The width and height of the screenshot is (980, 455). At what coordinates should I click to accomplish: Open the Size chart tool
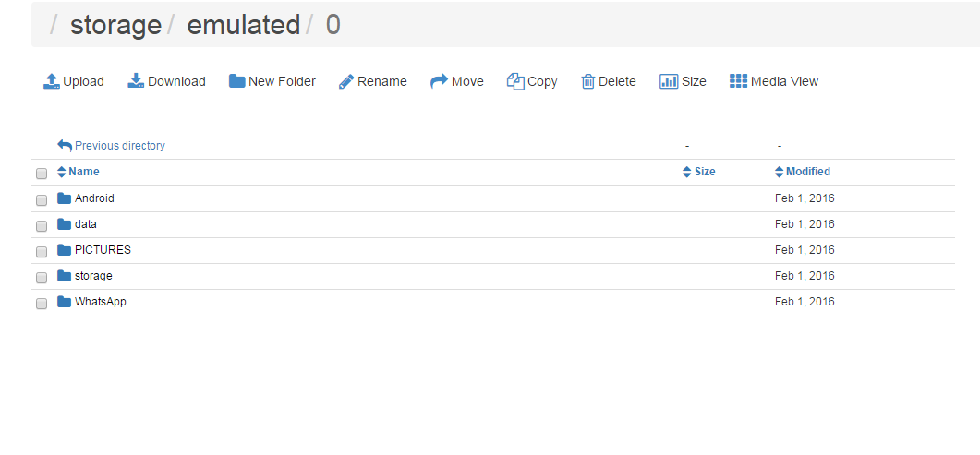(683, 81)
